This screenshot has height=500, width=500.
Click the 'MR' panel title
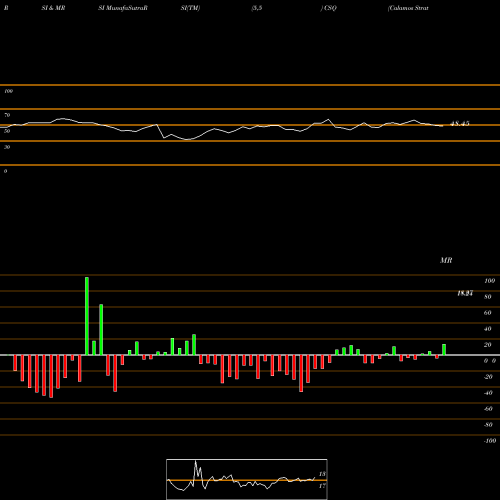coord(446,260)
